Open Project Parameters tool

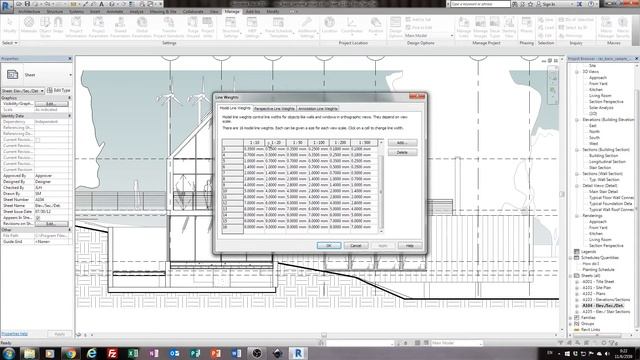click(98, 27)
